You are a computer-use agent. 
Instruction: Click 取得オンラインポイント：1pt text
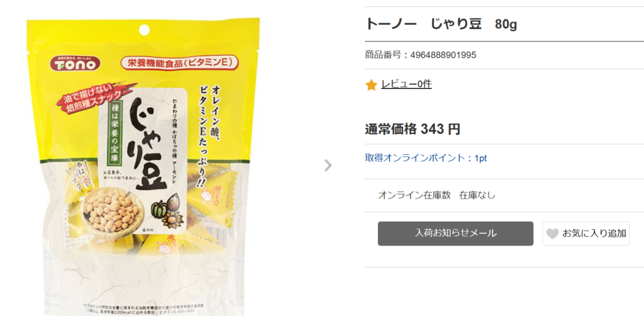coord(426,158)
